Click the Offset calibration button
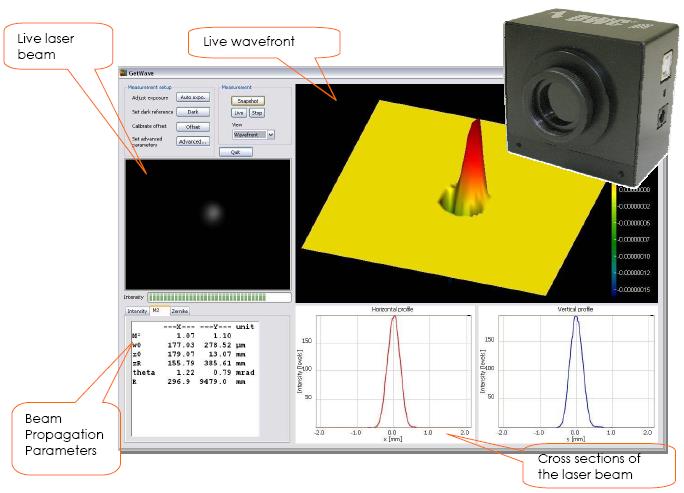This screenshot has width=684, height=493. click(193, 127)
